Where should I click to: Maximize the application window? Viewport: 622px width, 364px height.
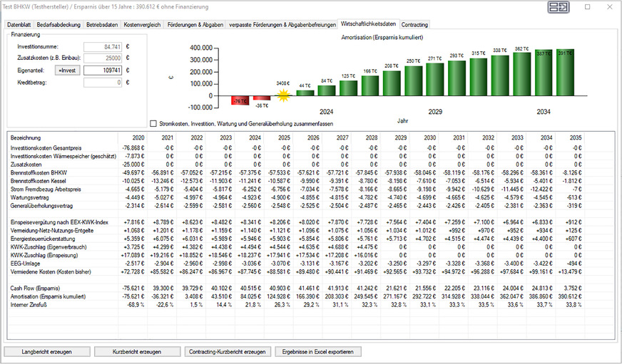click(x=587, y=7)
